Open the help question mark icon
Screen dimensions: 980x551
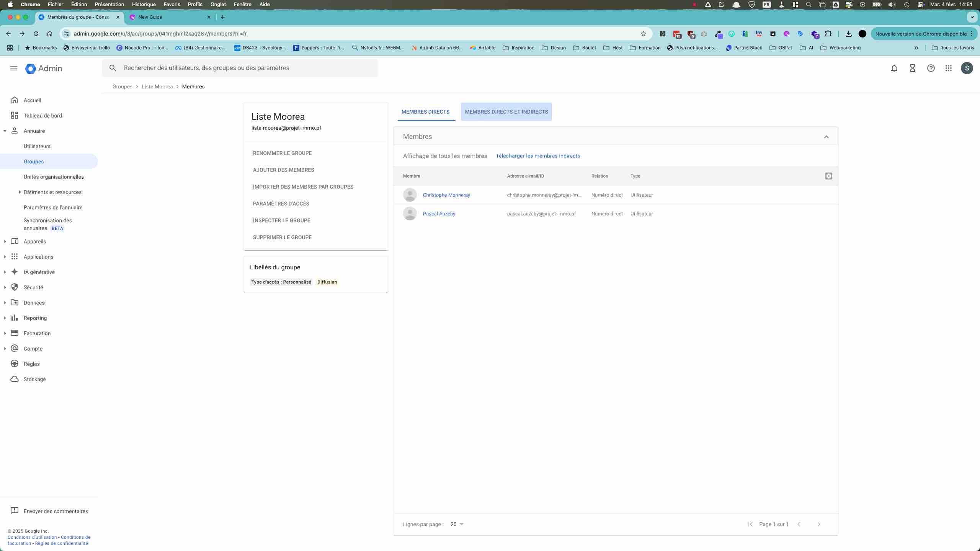pyautogui.click(x=931, y=68)
